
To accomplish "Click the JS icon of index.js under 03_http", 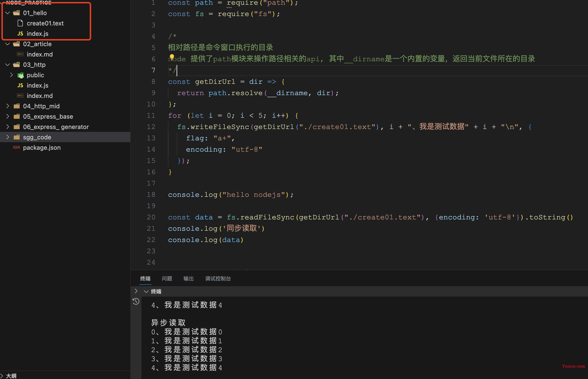I will click(x=20, y=85).
